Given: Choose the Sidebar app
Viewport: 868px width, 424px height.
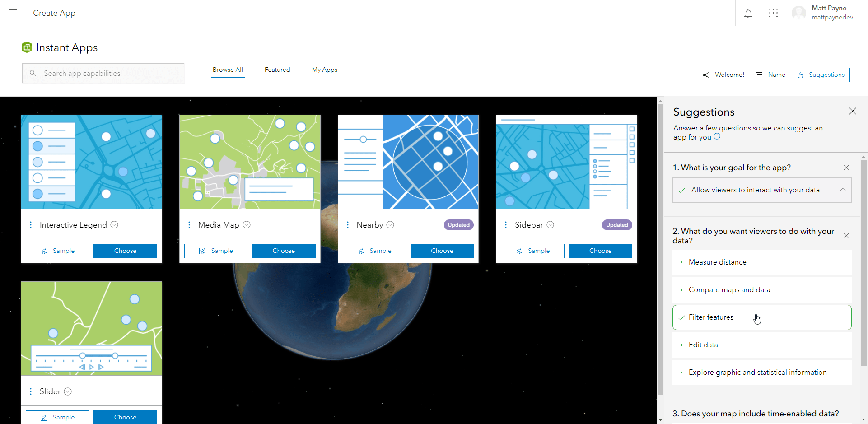Looking at the screenshot, I should point(601,251).
